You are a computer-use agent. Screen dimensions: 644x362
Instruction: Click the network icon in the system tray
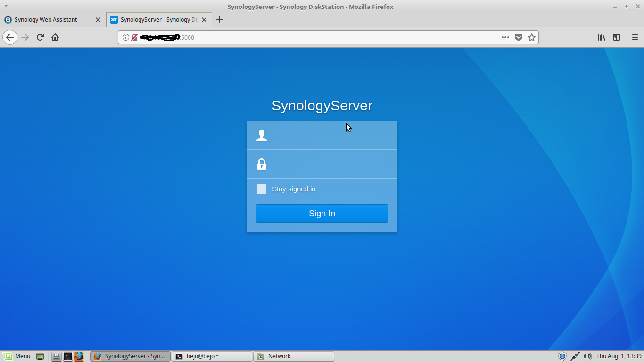(x=576, y=356)
